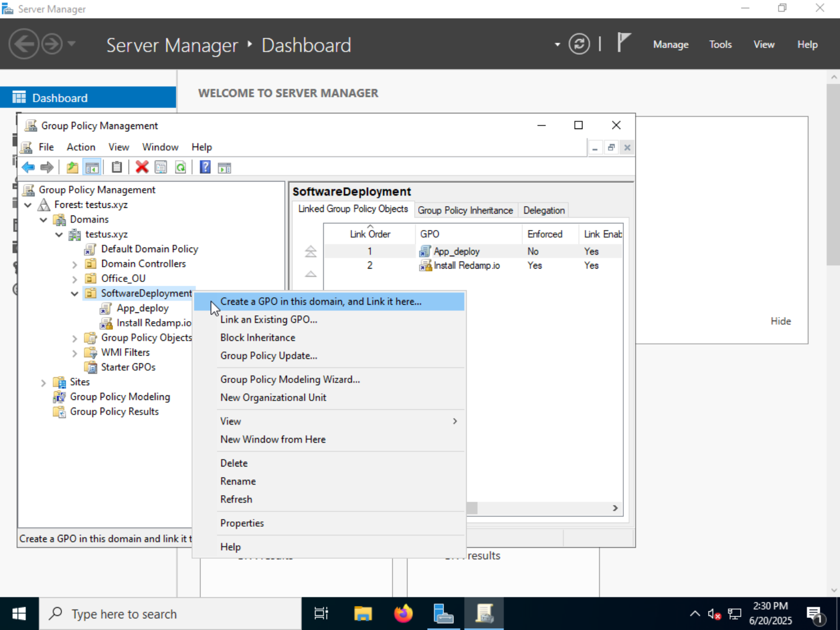Click Server Manager back navigation arrow
The image size is (840, 630).
pyautogui.click(x=24, y=44)
